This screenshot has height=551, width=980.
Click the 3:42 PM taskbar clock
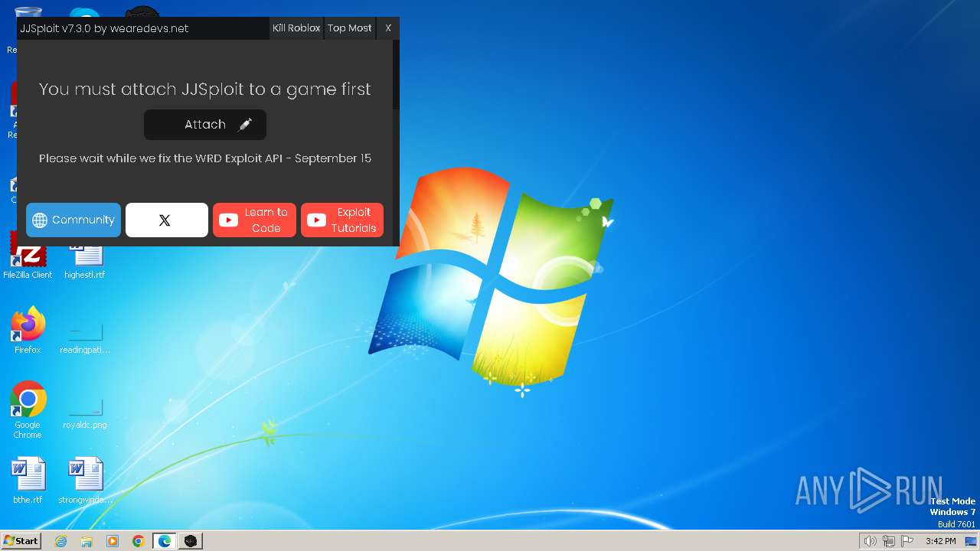tap(940, 541)
